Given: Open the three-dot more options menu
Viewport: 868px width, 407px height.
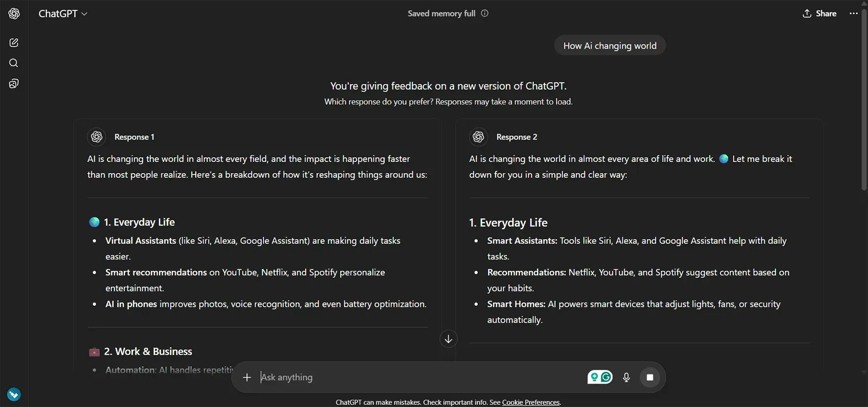Looking at the screenshot, I should [854, 13].
